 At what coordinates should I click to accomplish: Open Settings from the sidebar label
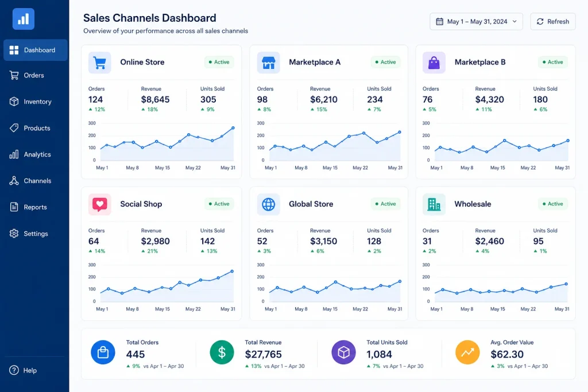36,234
